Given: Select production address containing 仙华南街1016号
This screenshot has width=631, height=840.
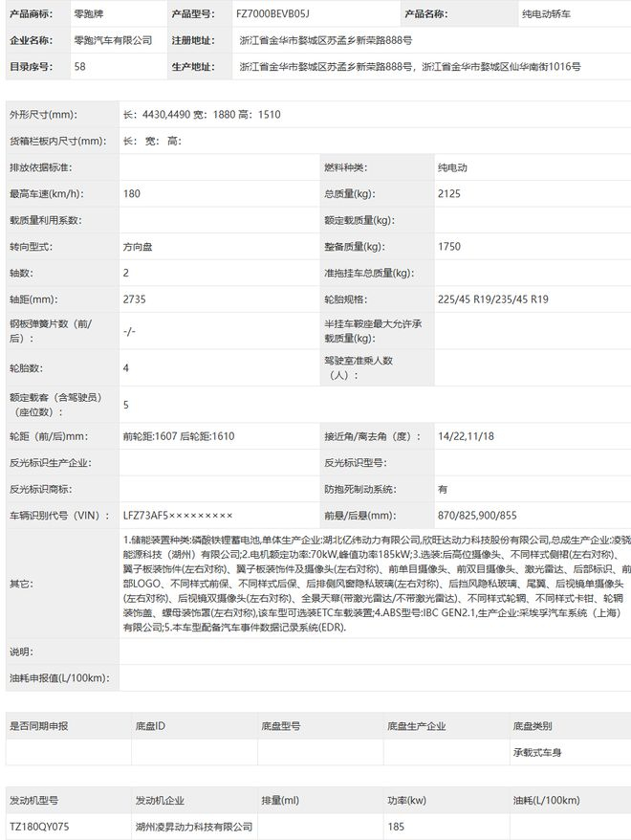Looking at the screenshot, I should pyautogui.click(x=410, y=66).
